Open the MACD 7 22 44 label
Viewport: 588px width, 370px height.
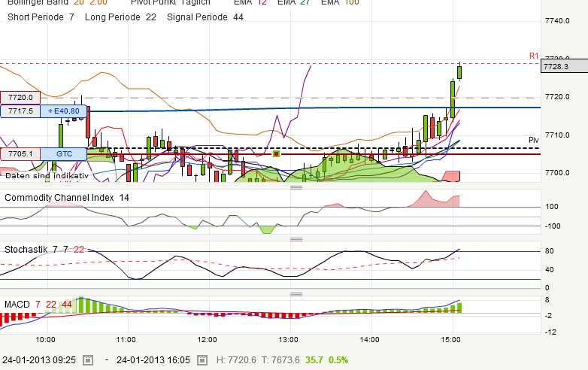(38, 305)
